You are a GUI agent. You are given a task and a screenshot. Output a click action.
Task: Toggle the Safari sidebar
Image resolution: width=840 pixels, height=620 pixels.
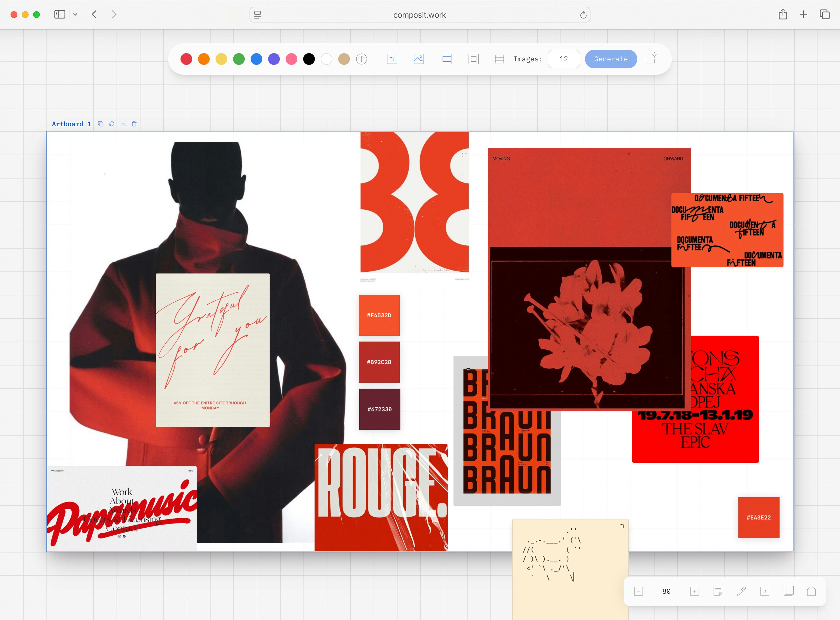(60, 14)
